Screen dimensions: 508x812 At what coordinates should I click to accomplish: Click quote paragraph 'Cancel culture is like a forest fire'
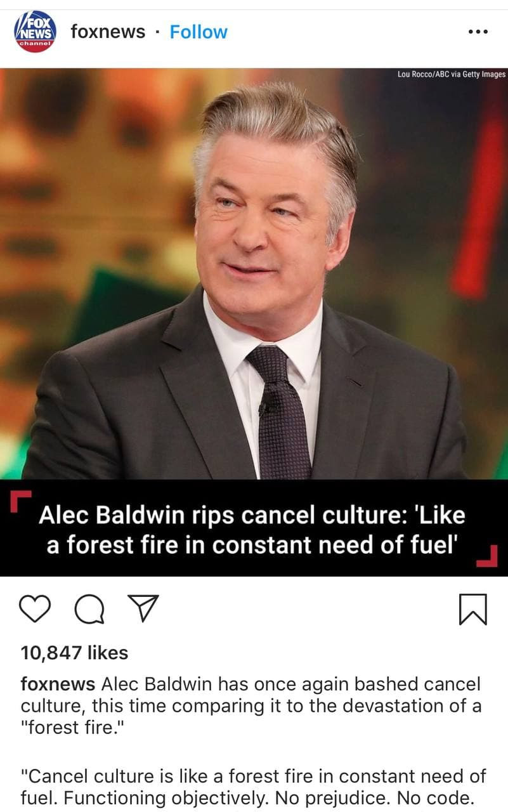254,785
